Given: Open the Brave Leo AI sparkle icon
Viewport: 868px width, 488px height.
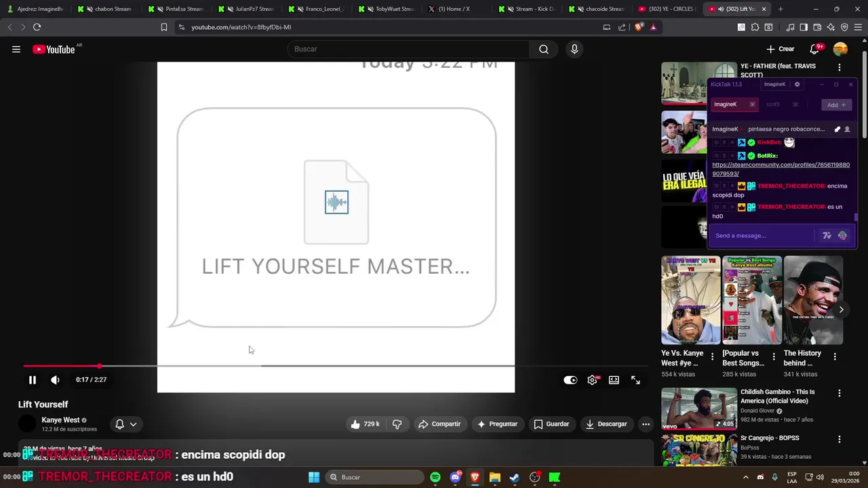Looking at the screenshot, I should coord(831,27).
